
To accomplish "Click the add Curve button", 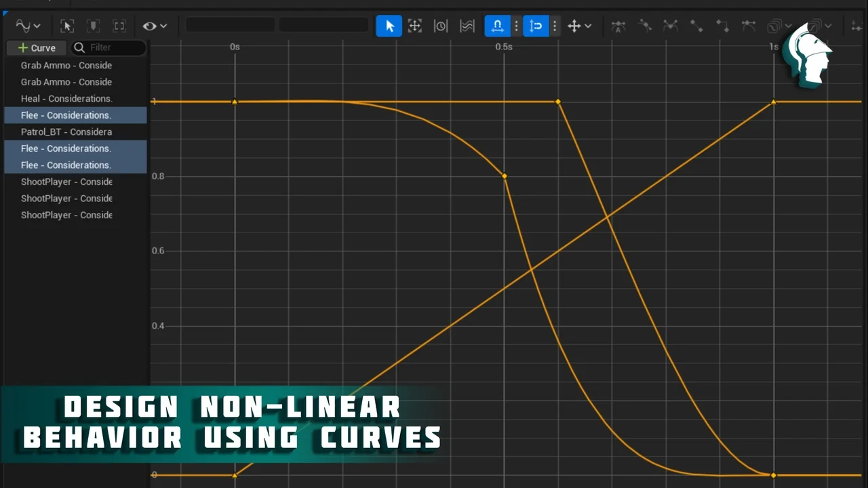I will click(37, 48).
